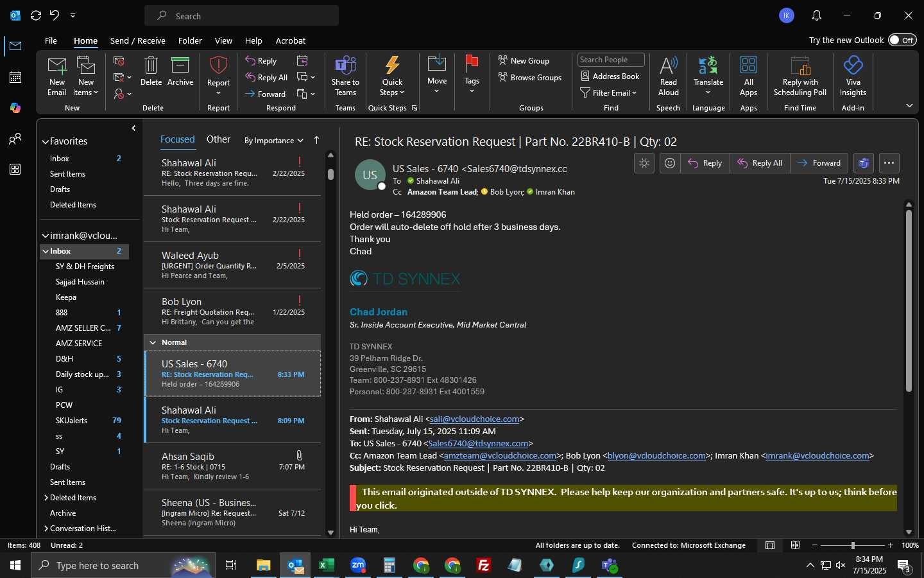Viewport: 924px width, 578px height.
Task: Toggle Try the new Outlook switch
Action: click(902, 40)
